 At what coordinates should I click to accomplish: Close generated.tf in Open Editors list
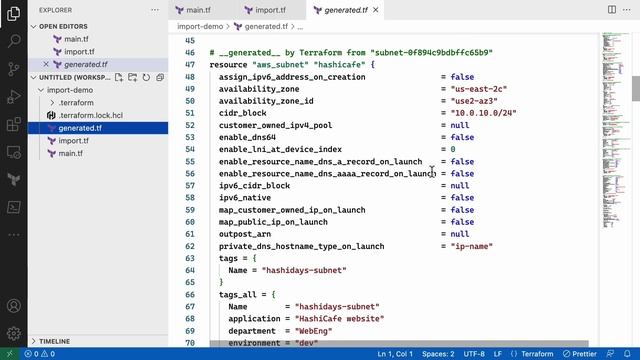[x=46, y=64]
